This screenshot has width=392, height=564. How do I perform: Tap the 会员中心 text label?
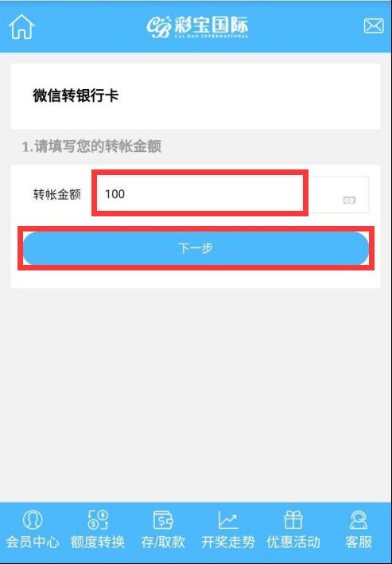coord(33,542)
